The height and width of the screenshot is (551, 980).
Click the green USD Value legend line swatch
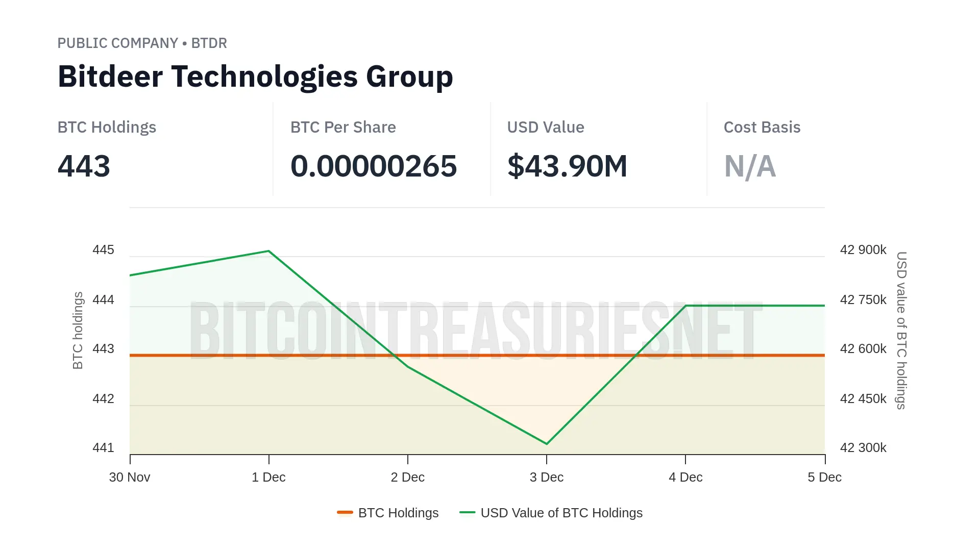(467, 512)
